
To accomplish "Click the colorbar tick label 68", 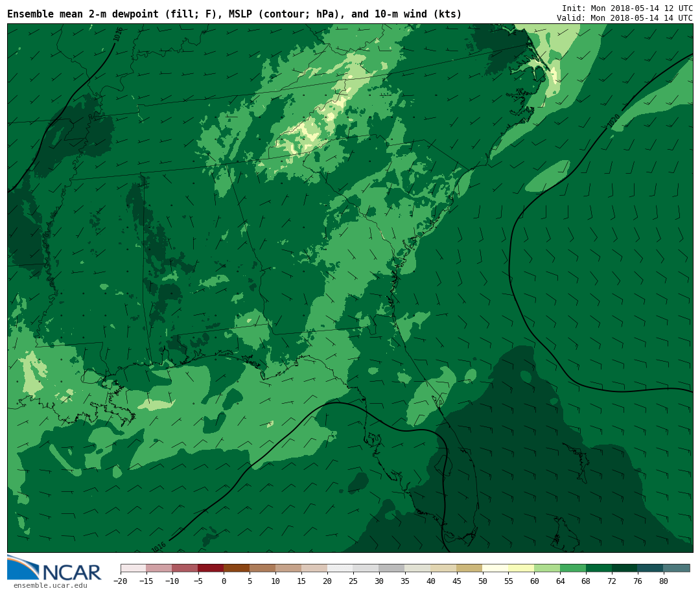I will coord(586,581).
